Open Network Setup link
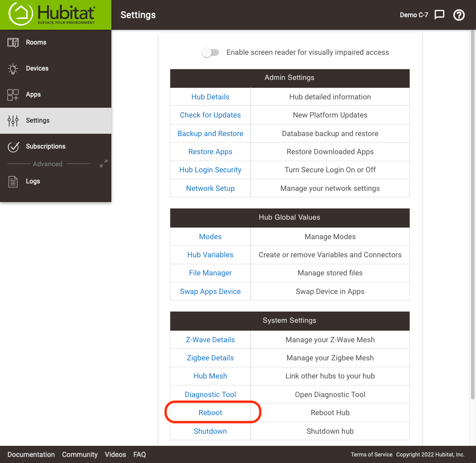Viewport: 476px width, 463px height. click(210, 189)
